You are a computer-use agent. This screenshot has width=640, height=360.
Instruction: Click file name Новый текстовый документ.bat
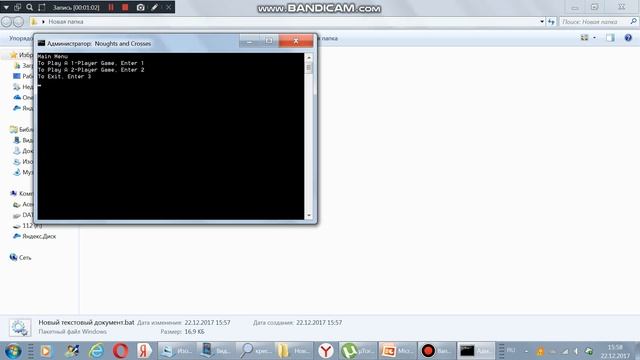pyautogui.click(x=86, y=322)
